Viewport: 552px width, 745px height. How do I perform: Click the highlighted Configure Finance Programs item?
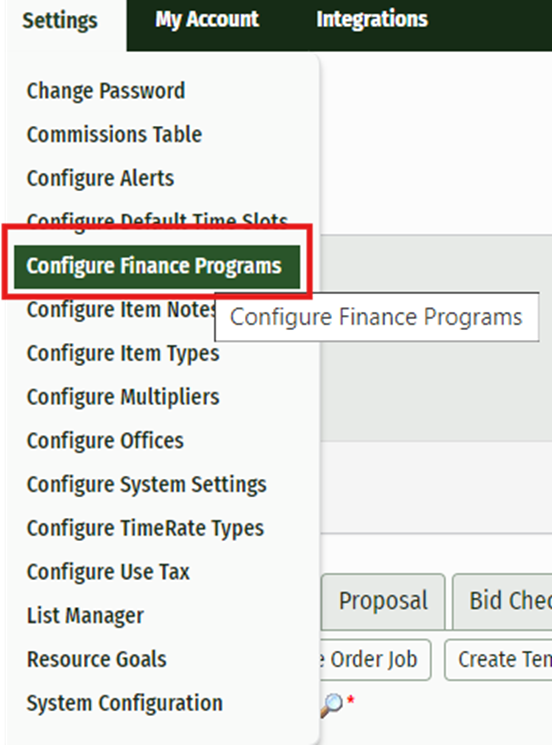click(157, 267)
